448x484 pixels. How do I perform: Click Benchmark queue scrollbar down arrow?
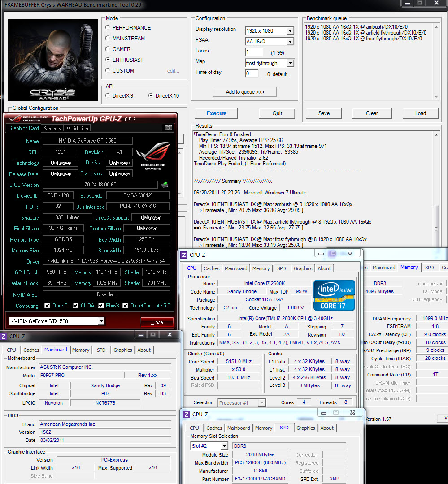coord(436,97)
